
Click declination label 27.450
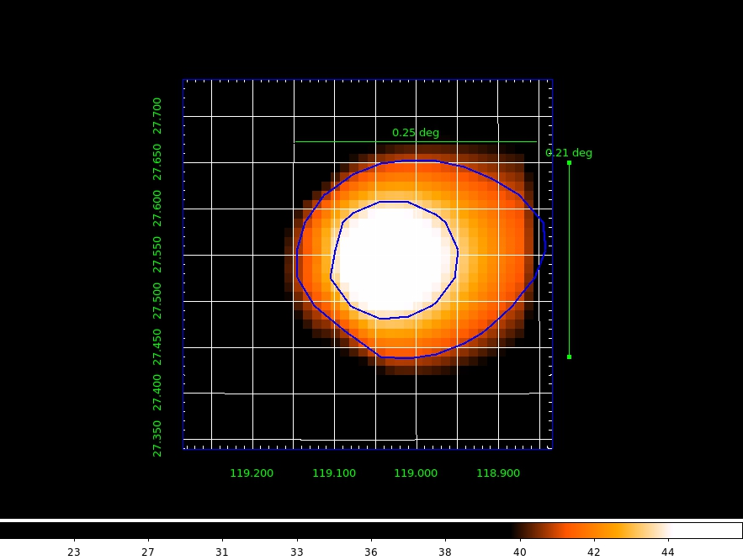[x=157, y=347]
